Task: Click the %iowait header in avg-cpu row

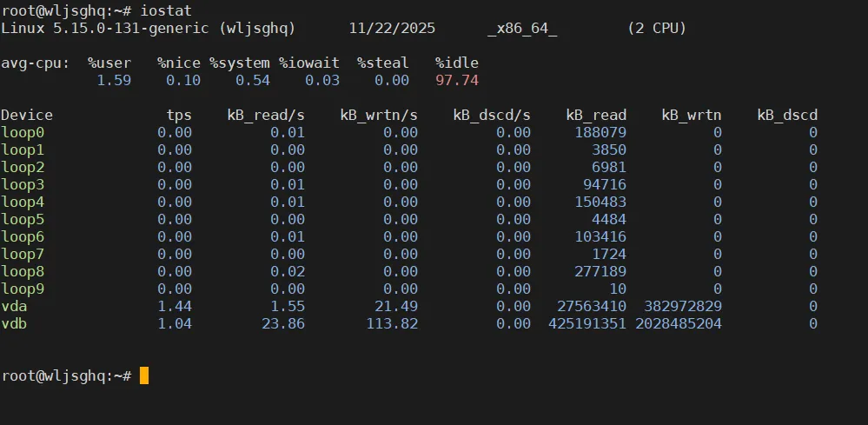Action: 309,63
